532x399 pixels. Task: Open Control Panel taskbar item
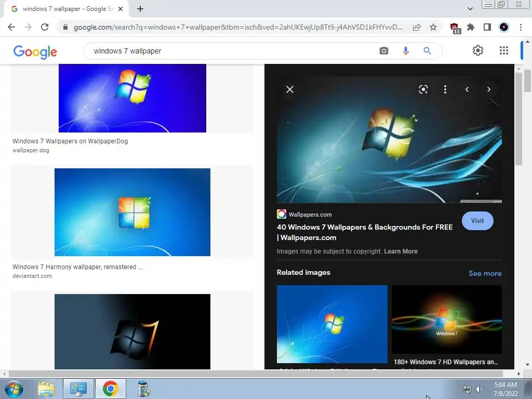pyautogui.click(x=78, y=389)
